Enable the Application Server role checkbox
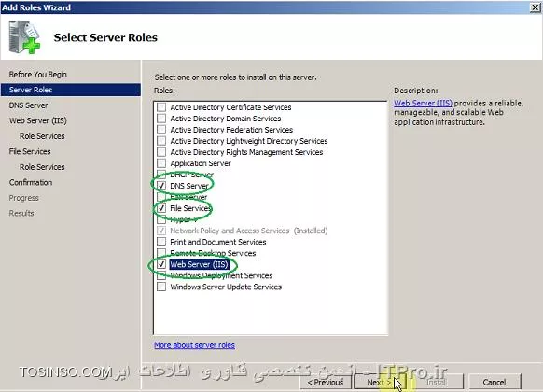 point(161,163)
